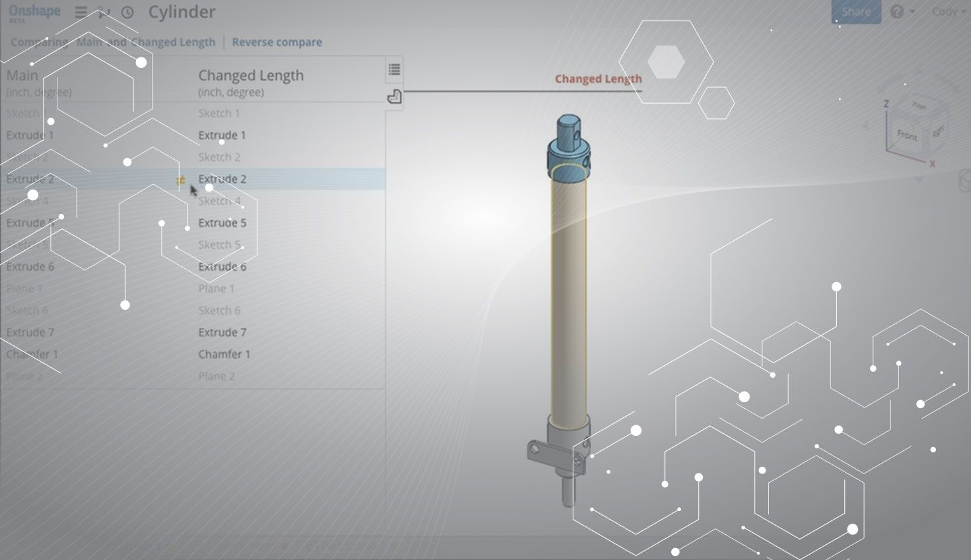The width and height of the screenshot is (971, 560).
Task: Show the feature list panel icon
Action: coord(394,69)
